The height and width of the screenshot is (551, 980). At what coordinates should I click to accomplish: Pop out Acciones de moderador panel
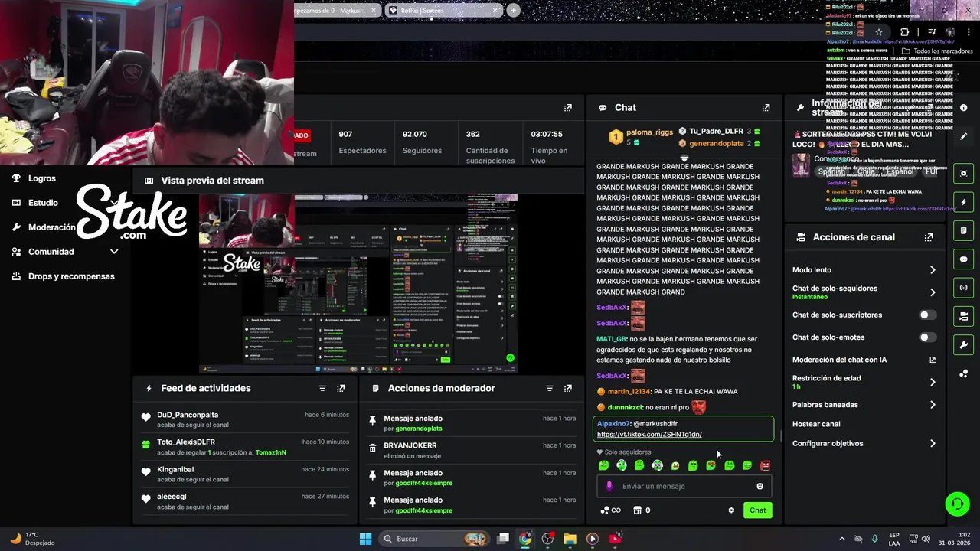[x=567, y=389]
